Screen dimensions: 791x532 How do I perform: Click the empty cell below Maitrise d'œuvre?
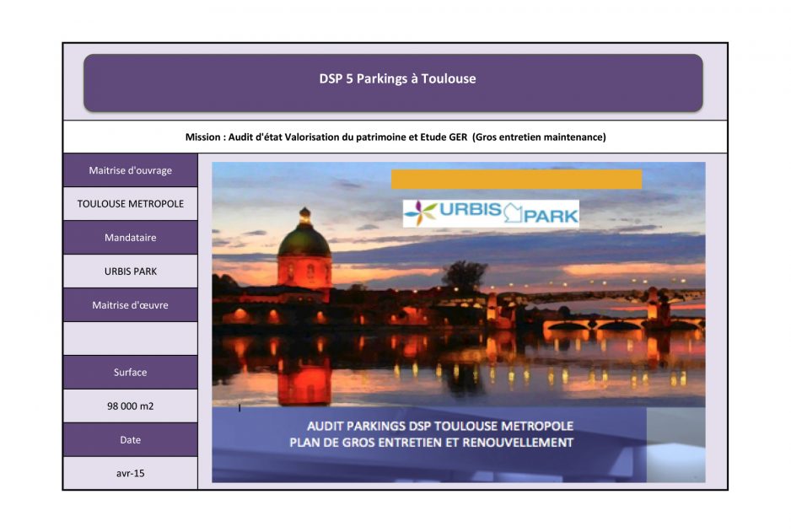pos(131,339)
